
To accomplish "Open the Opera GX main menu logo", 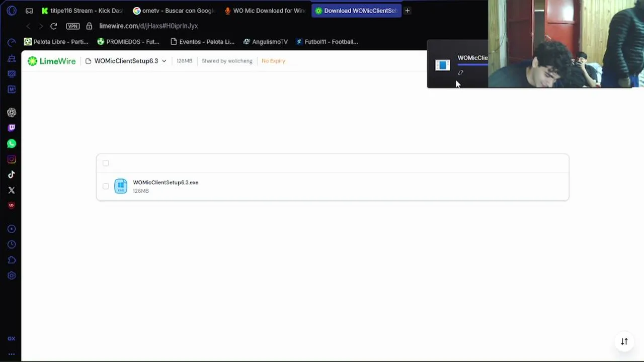I will point(12,11).
